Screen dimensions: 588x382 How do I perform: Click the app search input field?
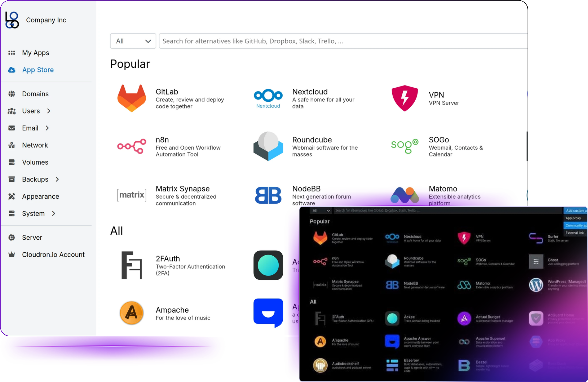point(343,41)
